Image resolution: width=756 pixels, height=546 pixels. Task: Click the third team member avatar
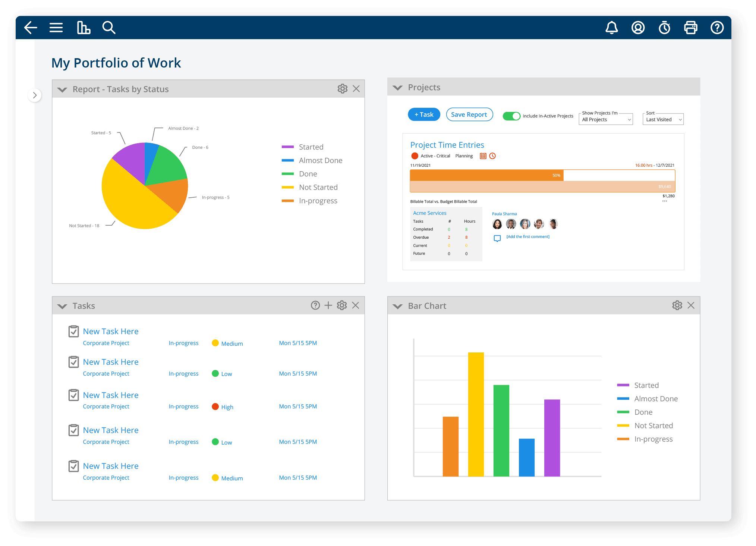point(525,224)
